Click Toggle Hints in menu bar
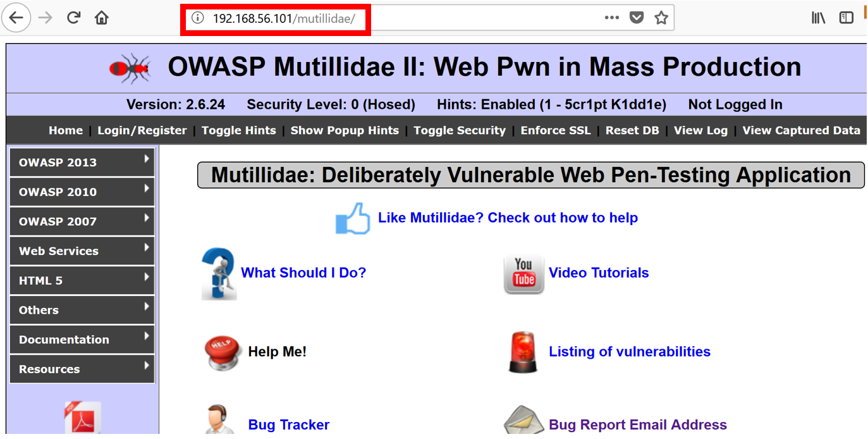This screenshot has width=868, height=439. (239, 130)
